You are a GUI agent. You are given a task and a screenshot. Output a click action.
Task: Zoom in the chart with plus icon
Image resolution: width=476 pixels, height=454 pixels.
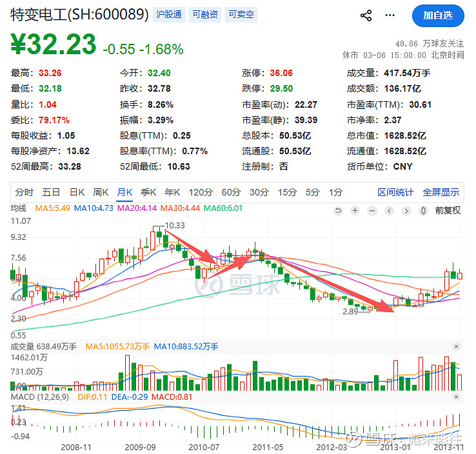(x=355, y=210)
